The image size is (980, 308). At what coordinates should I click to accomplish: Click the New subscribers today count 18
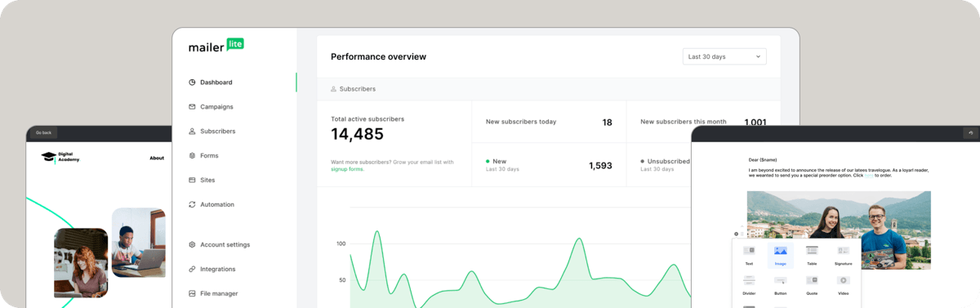click(x=607, y=123)
